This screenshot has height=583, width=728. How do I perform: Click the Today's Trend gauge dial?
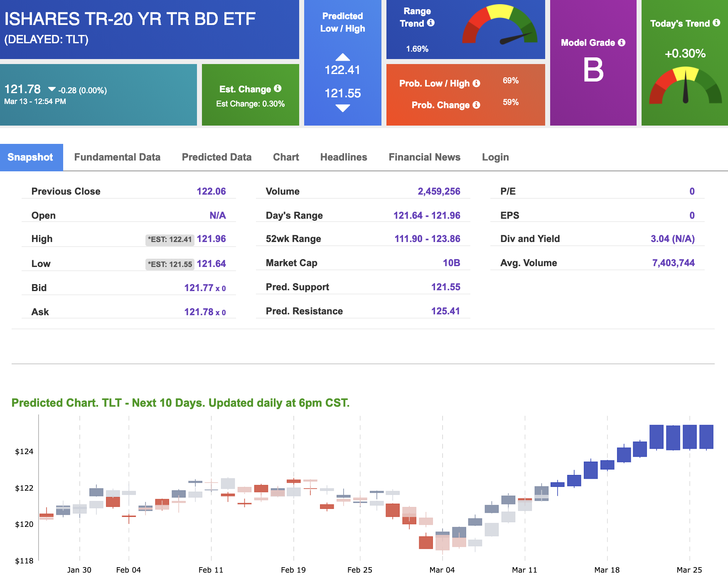(685, 86)
